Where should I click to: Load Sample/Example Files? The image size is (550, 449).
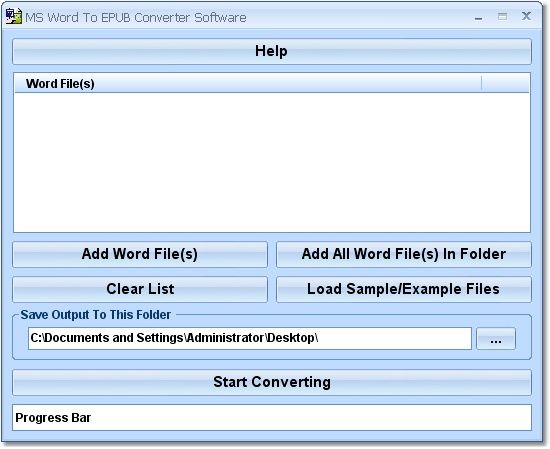tap(404, 289)
